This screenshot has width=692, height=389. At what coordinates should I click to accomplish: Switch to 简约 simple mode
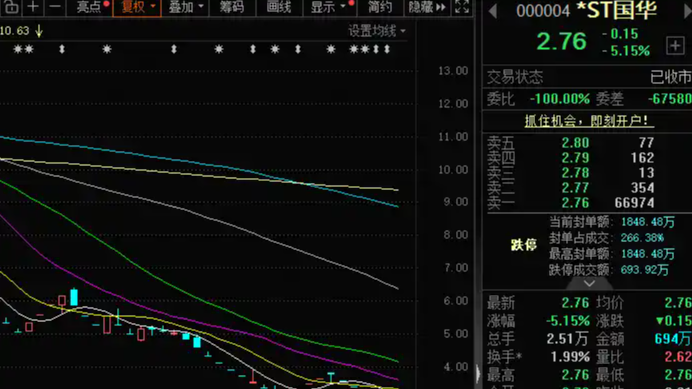point(380,7)
